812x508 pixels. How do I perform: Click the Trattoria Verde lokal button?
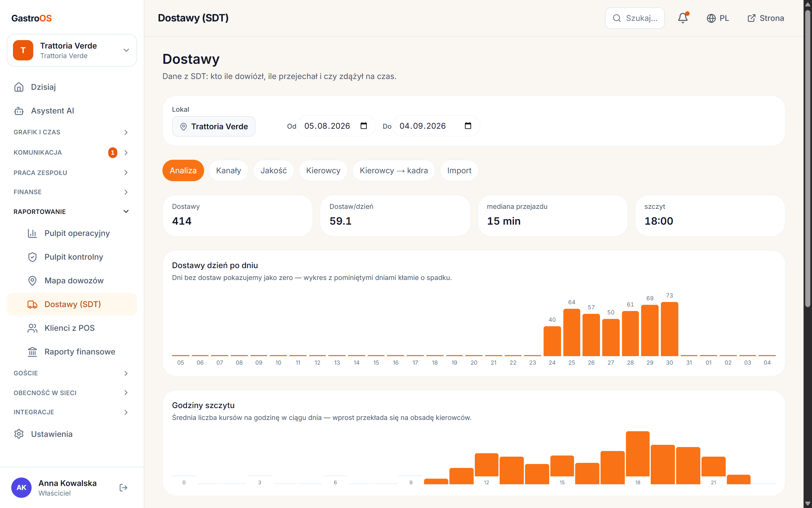pyautogui.click(x=214, y=126)
